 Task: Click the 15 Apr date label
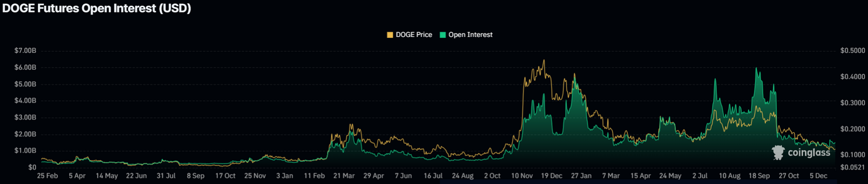coord(640,176)
